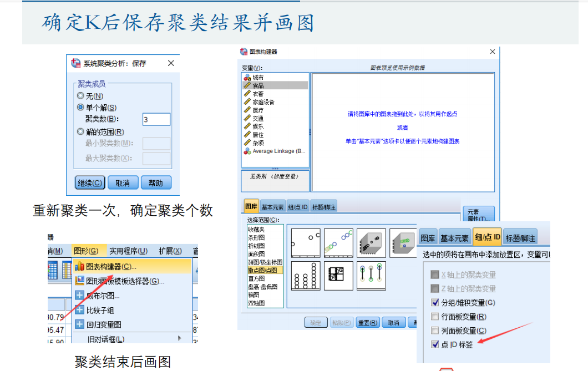Enable 列面板变量(C) checkbox
Viewport: 588px width, 371px height.
(435, 331)
